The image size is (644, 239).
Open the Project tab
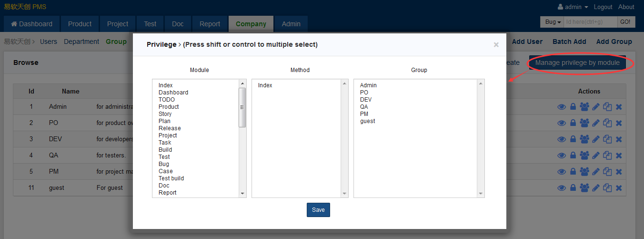[118, 24]
